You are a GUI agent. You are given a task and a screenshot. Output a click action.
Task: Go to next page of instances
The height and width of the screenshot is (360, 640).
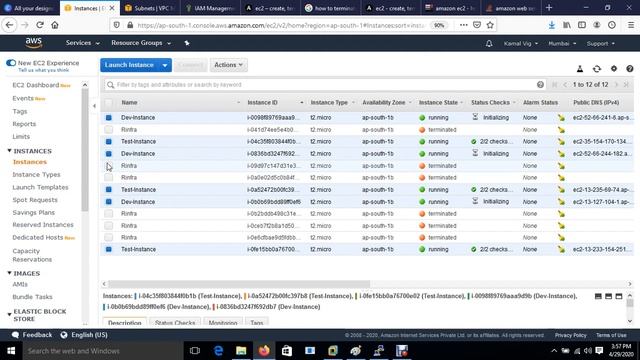tap(616, 84)
